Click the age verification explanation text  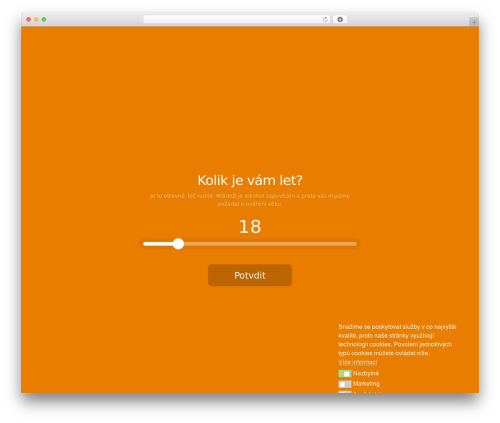pyautogui.click(x=250, y=200)
